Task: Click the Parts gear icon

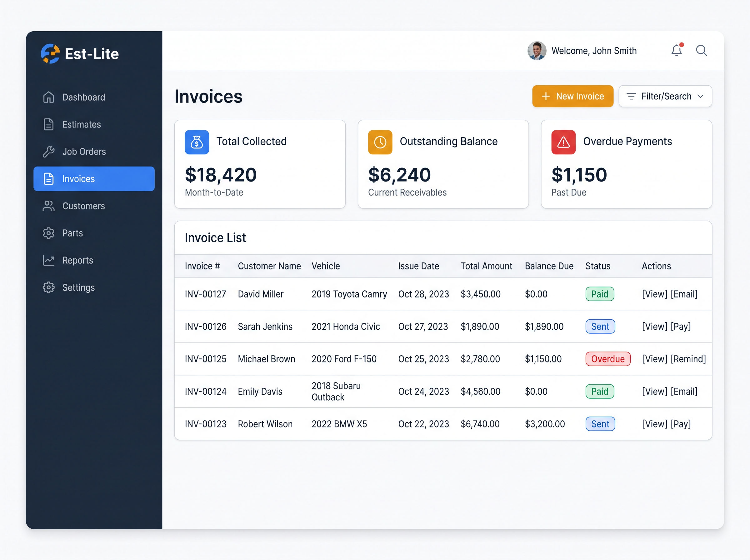Action: pos(48,233)
